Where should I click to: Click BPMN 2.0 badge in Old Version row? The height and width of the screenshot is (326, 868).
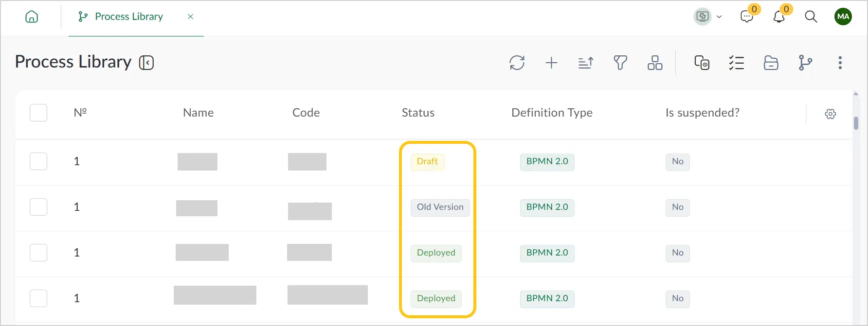pyautogui.click(x=547, y=207)
